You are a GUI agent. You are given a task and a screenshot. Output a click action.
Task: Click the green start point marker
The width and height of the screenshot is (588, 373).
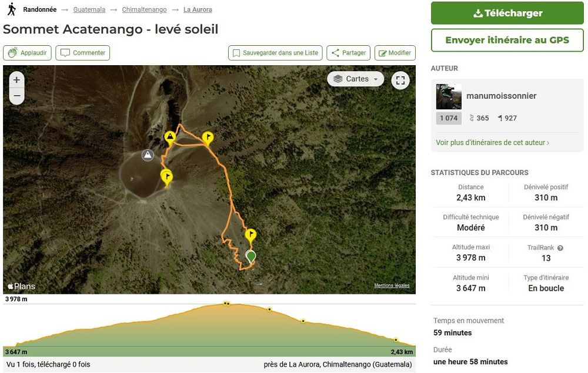(251, 256)
